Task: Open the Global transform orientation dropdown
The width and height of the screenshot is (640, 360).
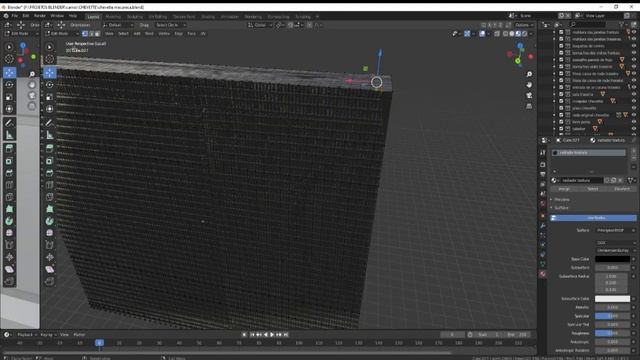Action: 260,25
